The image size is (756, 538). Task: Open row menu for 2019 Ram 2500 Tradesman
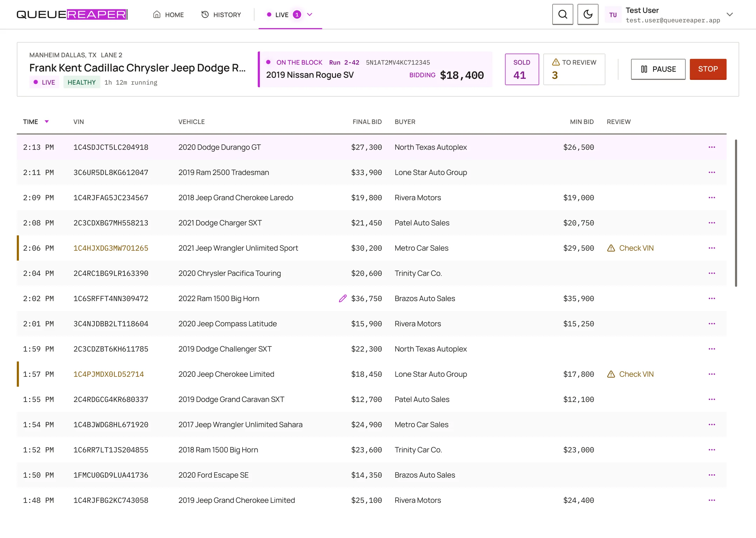pyautogui.click(x=712, y=172)
